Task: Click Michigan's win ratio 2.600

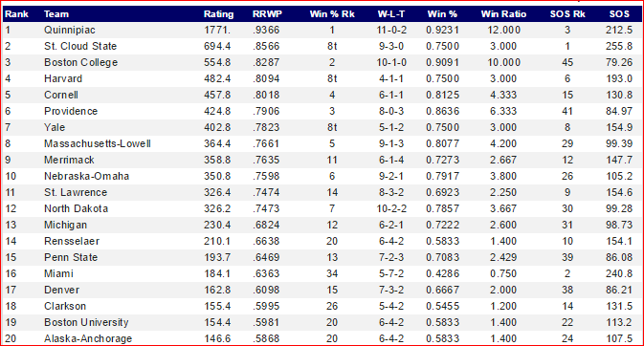Action: coord(503,225)
